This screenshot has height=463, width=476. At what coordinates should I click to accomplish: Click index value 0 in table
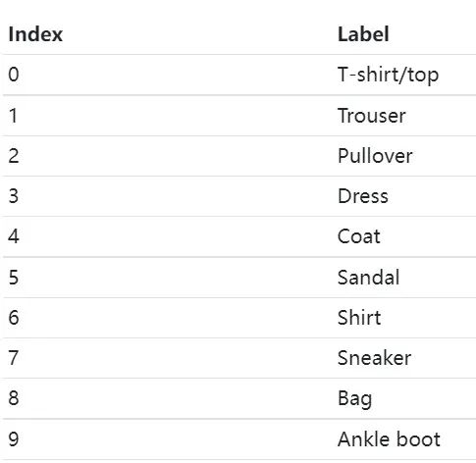coord(14,75)
